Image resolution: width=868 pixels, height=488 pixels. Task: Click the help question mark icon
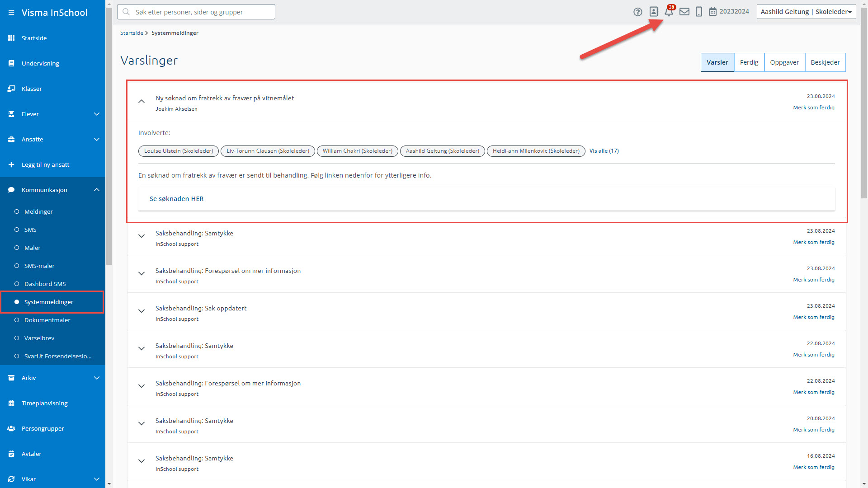click(x=637, y=12)
